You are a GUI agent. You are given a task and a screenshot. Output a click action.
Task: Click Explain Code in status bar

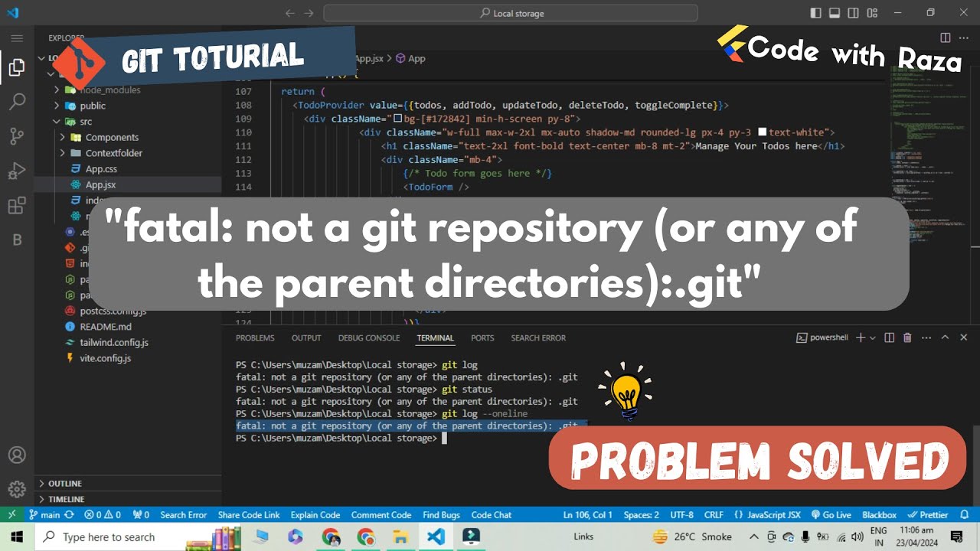pos(315,515)
